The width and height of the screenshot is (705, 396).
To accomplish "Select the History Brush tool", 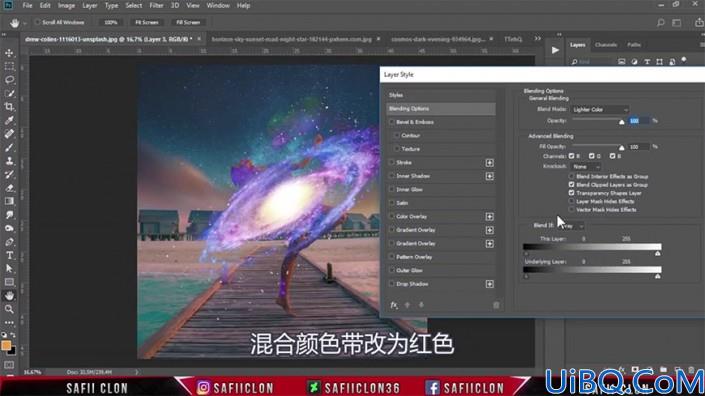I will 9,174.
